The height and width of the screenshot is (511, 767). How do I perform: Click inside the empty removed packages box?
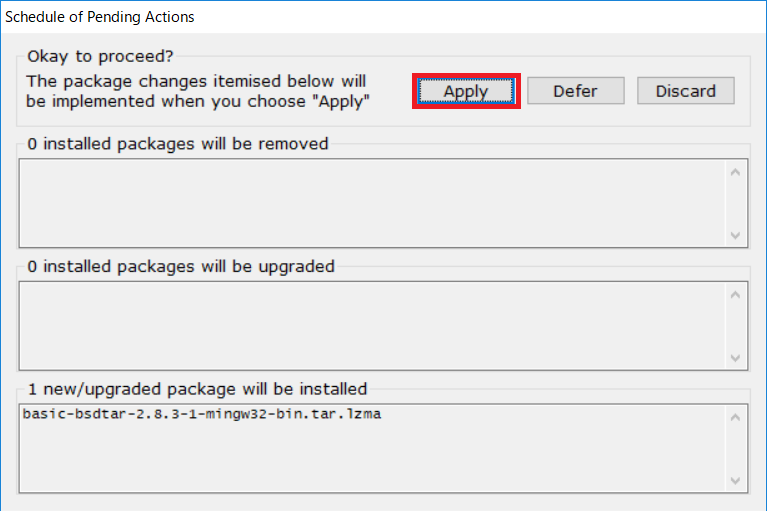[370, 202]
